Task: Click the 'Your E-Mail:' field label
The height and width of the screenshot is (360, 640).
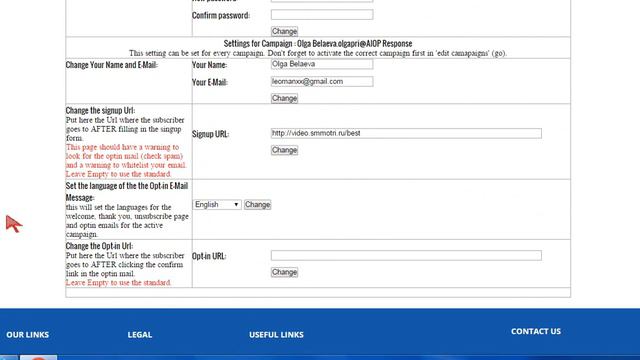Action: point(210,82)
